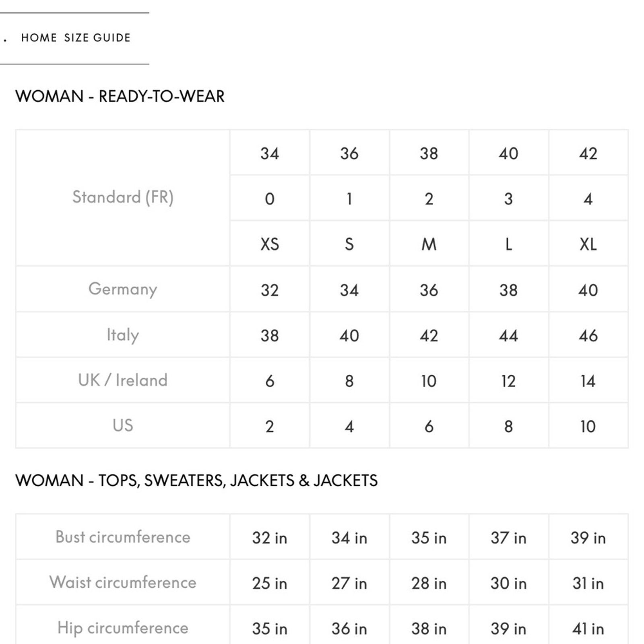Open the HOME breadcrumb link
Screen dimensions: 644x644
(x=39, y=38)
